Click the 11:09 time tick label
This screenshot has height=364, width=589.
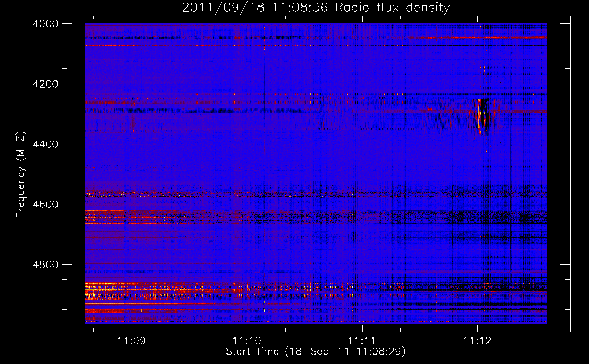132,341
